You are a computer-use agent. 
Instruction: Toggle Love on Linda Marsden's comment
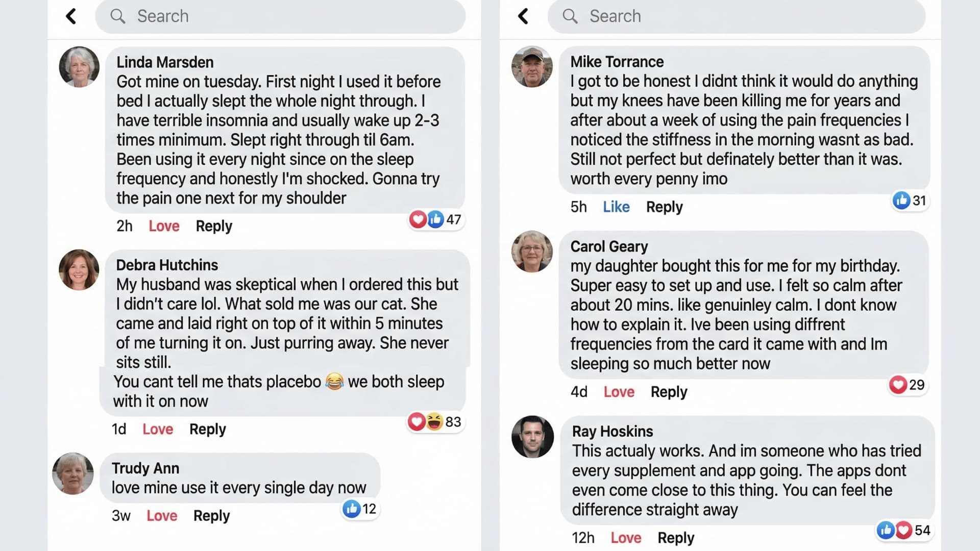click(x=164, y=226)
